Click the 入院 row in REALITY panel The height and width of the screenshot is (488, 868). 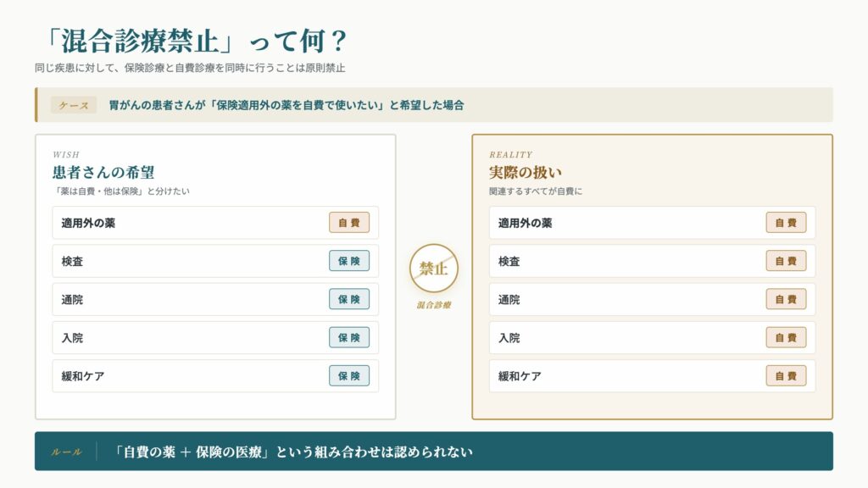(652, 337)
